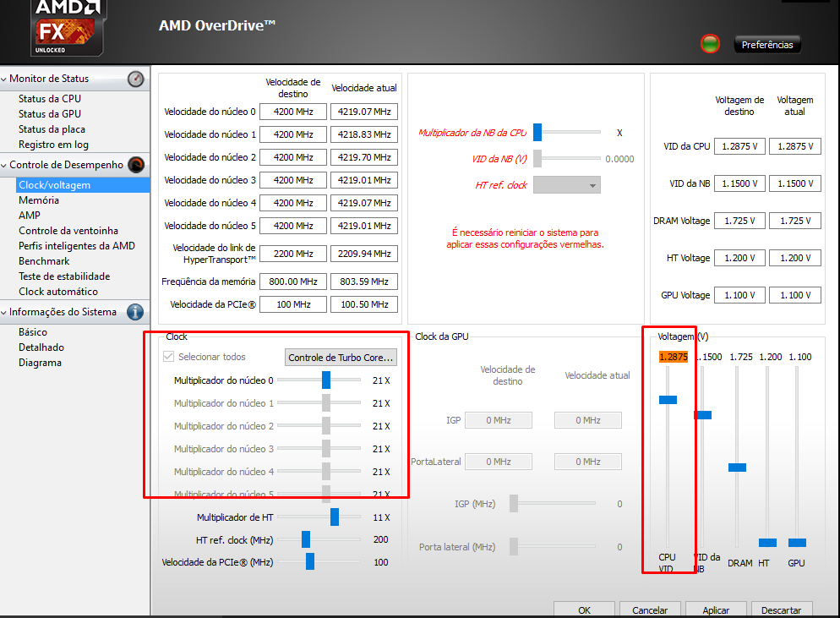Click the Multiplicador de HT slider

pyautogui.click(x=335, y=517)
